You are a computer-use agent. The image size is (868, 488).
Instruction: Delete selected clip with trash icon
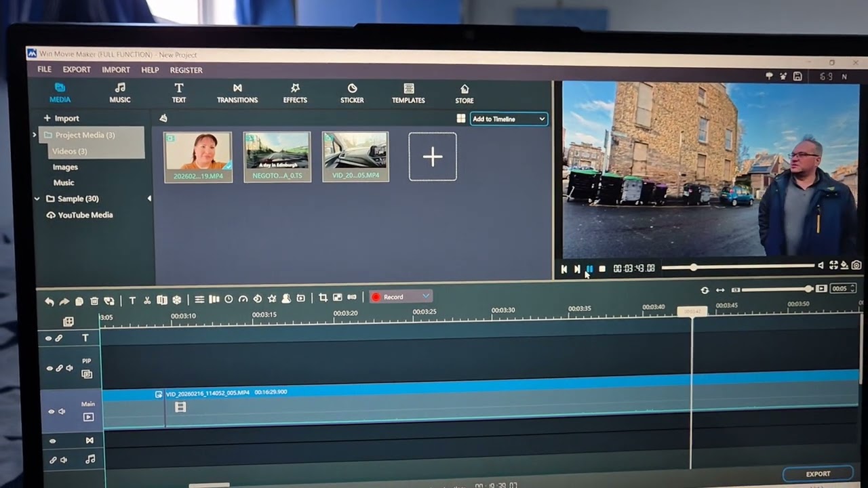tap(94, 301)
